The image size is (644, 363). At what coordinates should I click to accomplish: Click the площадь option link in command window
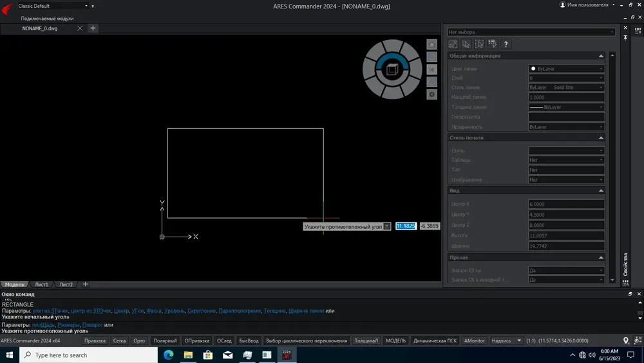point(43,325)
